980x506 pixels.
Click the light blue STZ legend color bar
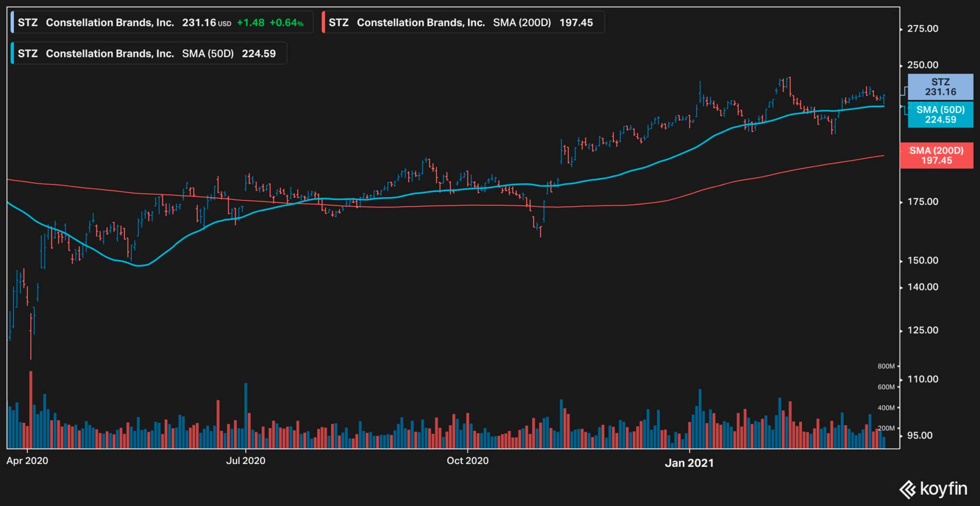coord(12,22)
